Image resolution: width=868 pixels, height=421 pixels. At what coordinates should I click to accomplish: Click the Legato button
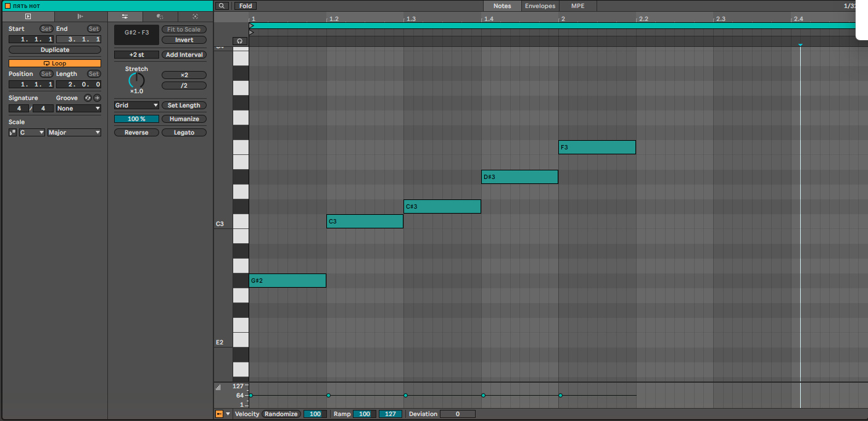click(x=184, y=133)
